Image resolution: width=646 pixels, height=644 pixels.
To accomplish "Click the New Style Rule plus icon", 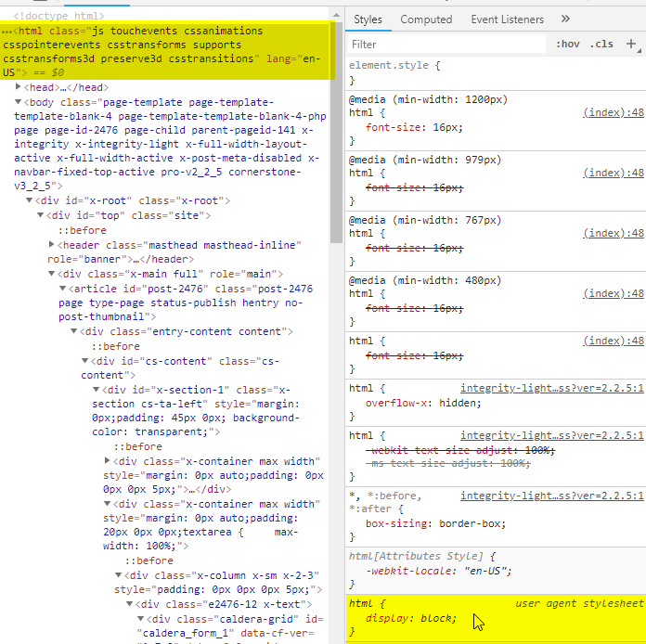I will coord(631,44).
